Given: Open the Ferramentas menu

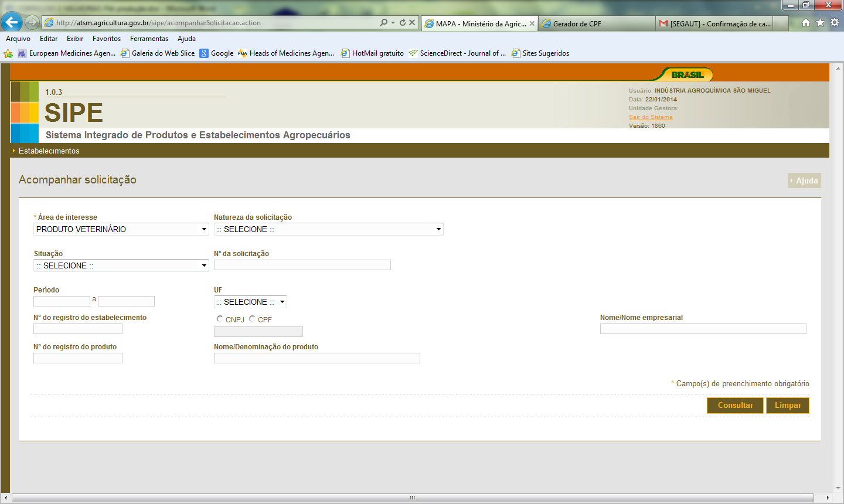Looking at the screenshot, I should (x=149, y=39).
